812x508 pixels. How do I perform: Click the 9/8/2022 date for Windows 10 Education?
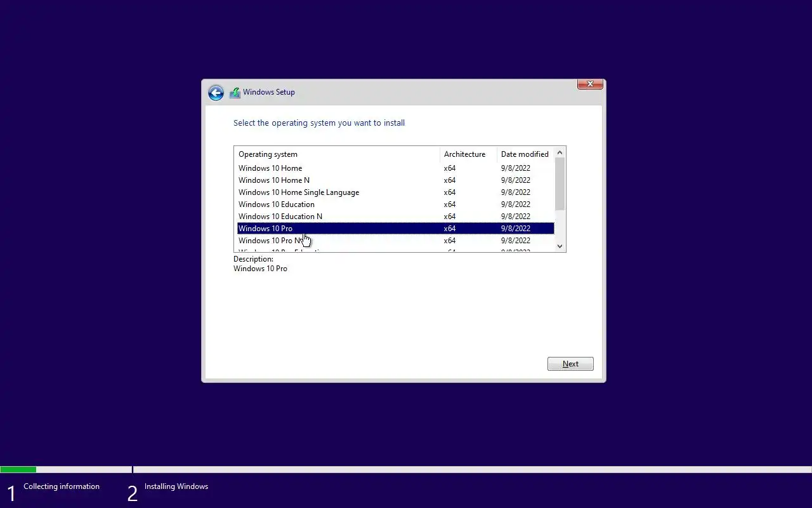(x=516, y=204)
